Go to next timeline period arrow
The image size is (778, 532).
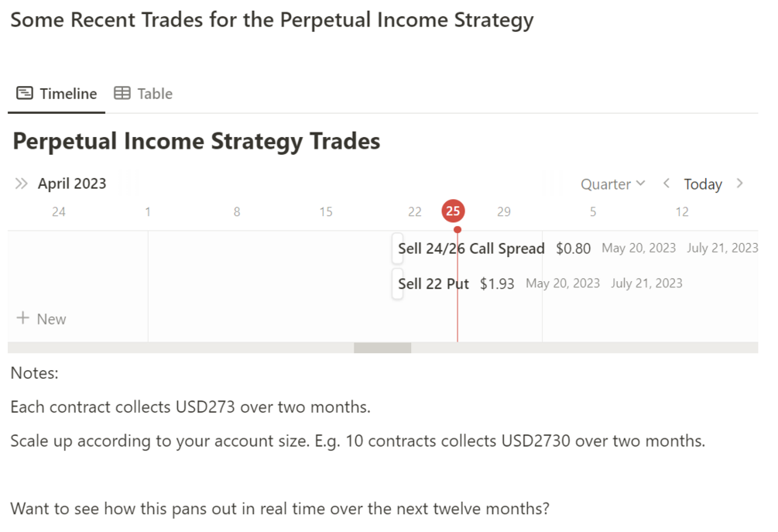point(740,184)
